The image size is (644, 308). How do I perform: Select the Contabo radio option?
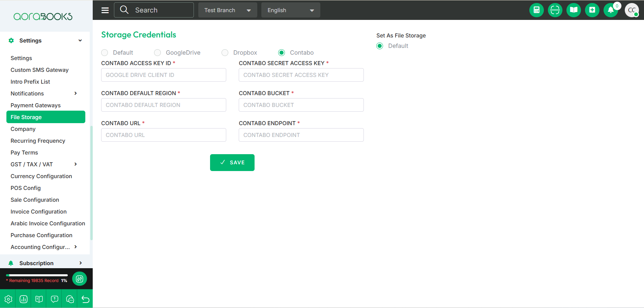coord(282,53)
